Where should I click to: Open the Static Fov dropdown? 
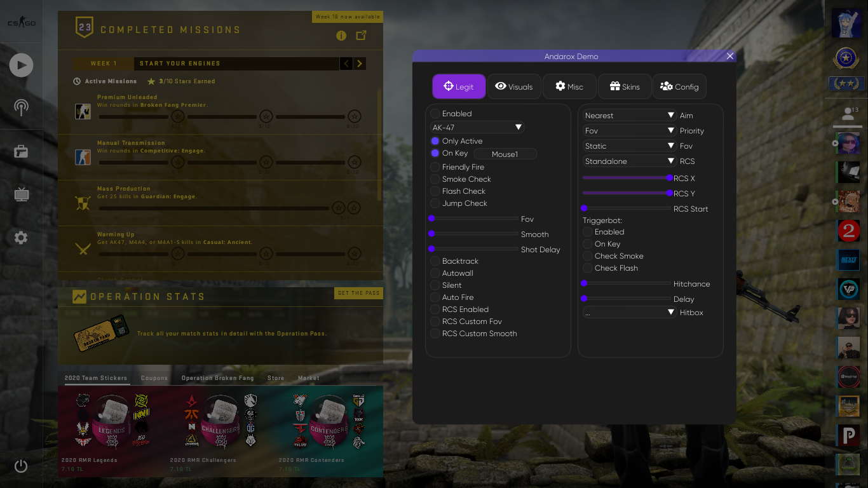[x=630, y=146]
